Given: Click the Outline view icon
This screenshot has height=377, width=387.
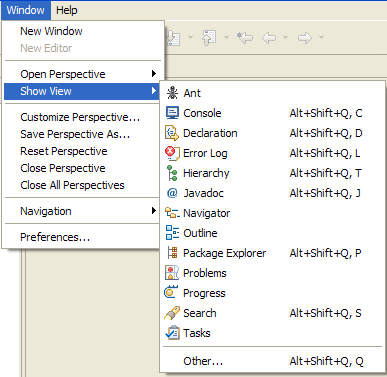Looking at the screenshot, I should tap(172, 233).
